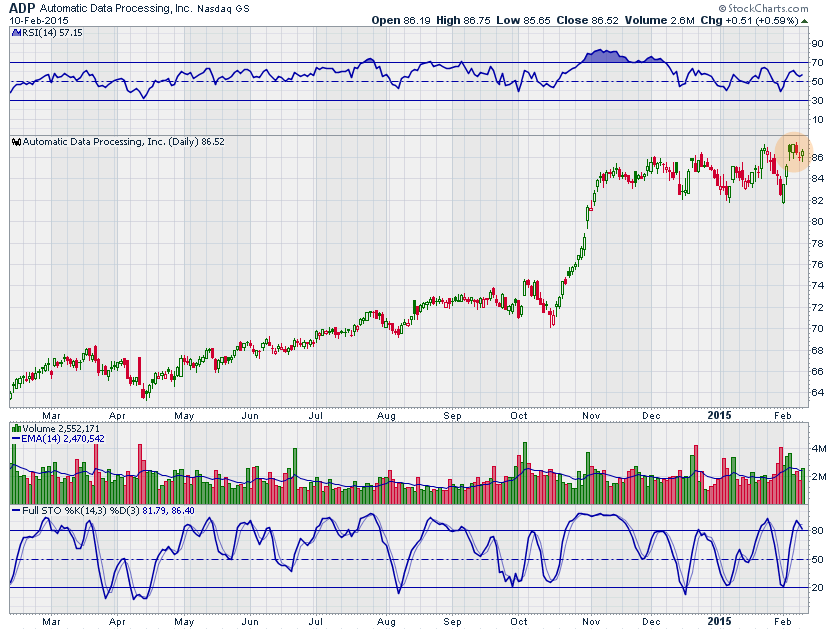Click the stochastic axis label 80

[818, 531]
